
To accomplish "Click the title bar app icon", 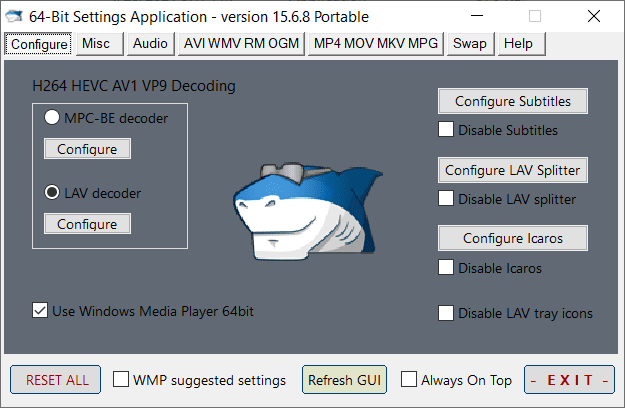I will click(x=15, y=16).
